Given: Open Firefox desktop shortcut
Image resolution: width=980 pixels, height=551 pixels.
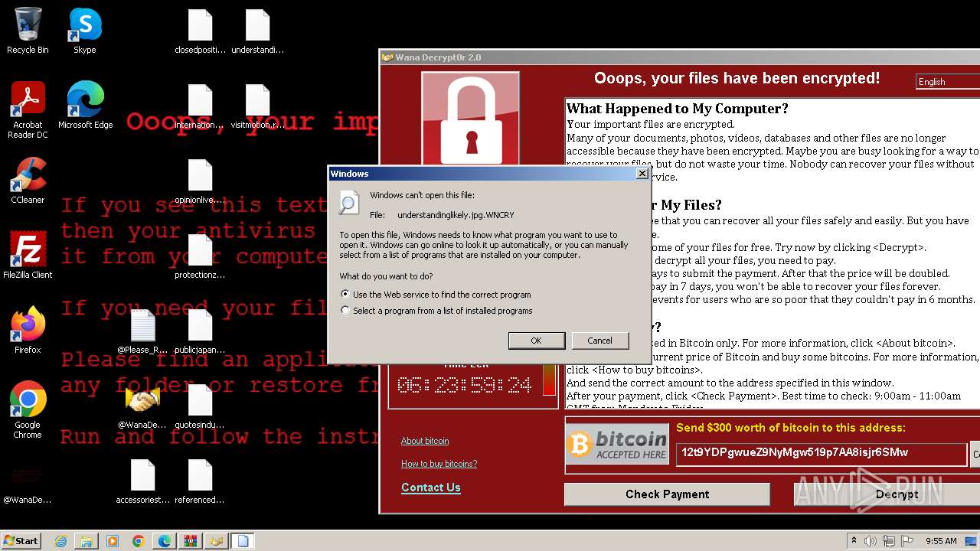Looking at the screenshot, I should pyautogui.click(x=28, y=331).
